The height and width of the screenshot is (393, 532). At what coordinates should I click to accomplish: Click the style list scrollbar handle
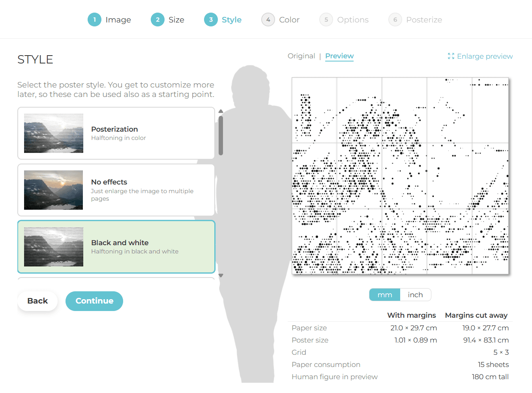(221, 135)
